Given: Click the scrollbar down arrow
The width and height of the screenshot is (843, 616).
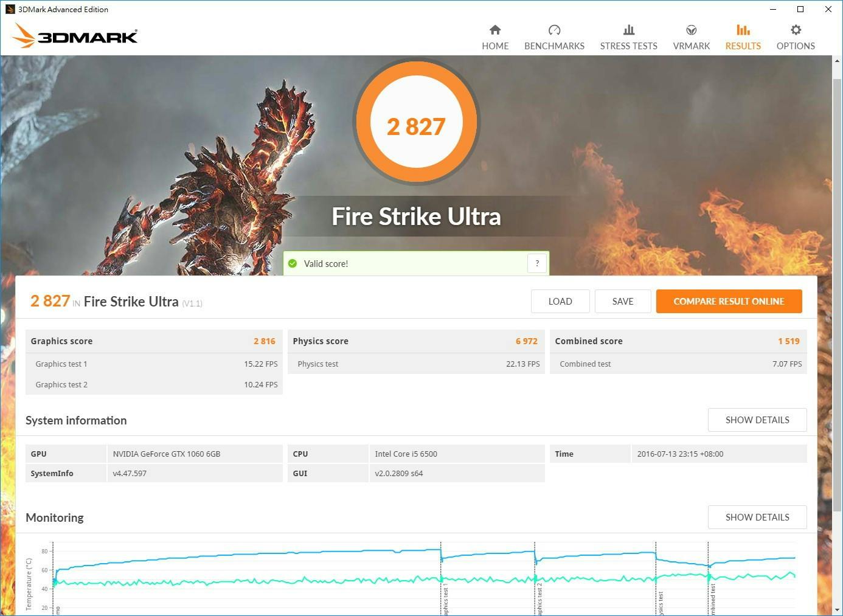Looking at the screenshot, I should tap(838, 610).
